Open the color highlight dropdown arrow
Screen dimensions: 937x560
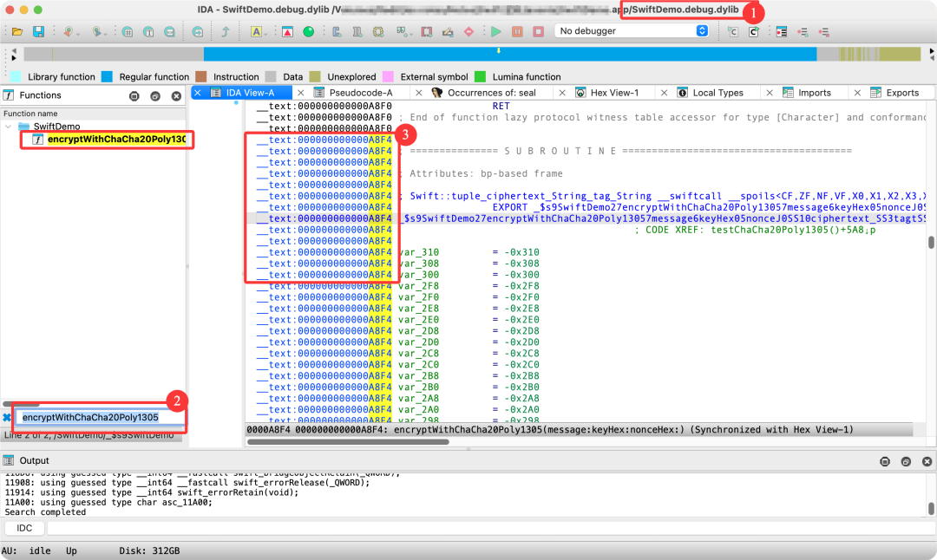[265, 35]
